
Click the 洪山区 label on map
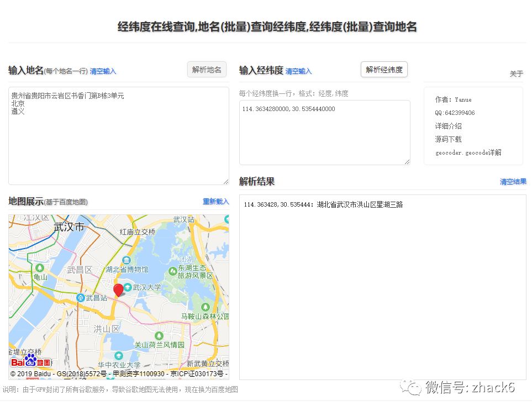(x=107, y=329)
